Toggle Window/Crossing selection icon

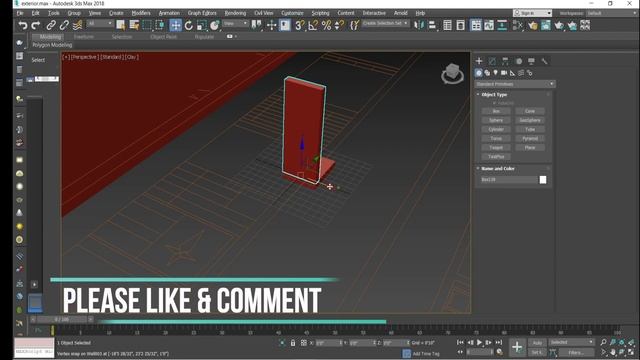(160, 25)
